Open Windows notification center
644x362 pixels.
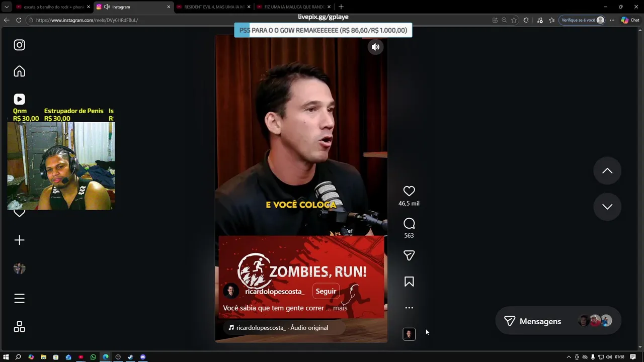[633, 357]
